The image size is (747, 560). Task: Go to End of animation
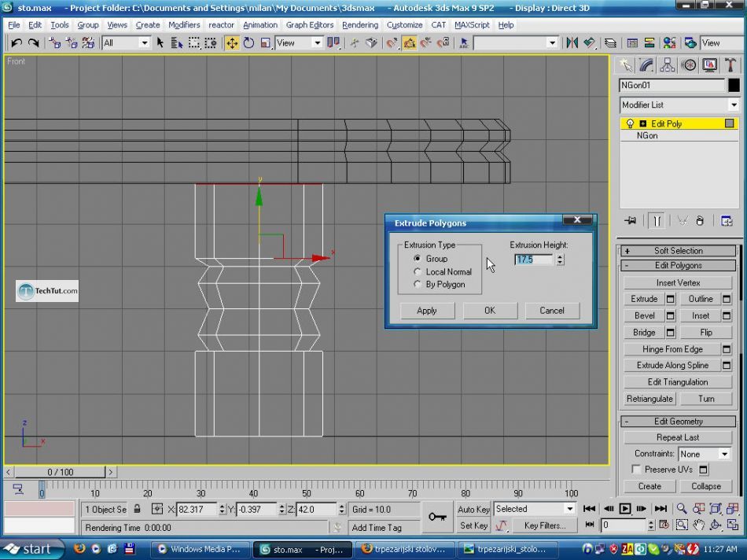click(x=661, y=509)
